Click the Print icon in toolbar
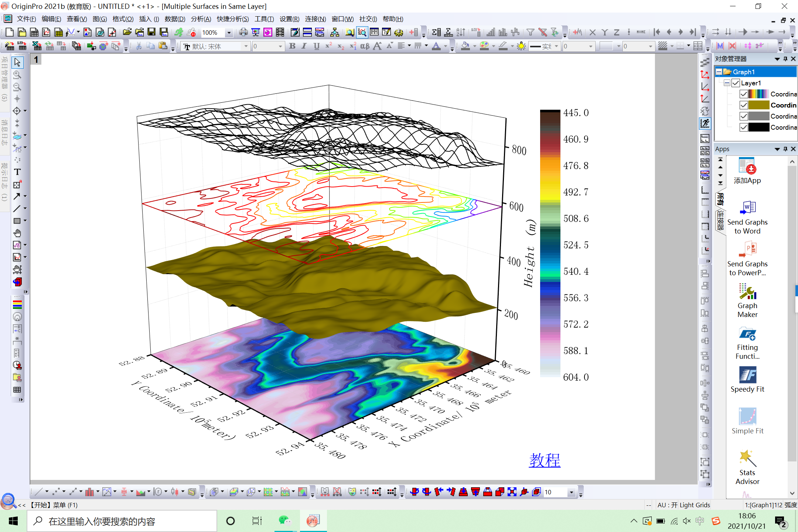The height and width of the screenshot is (532, 798). [x=243, y=33]
